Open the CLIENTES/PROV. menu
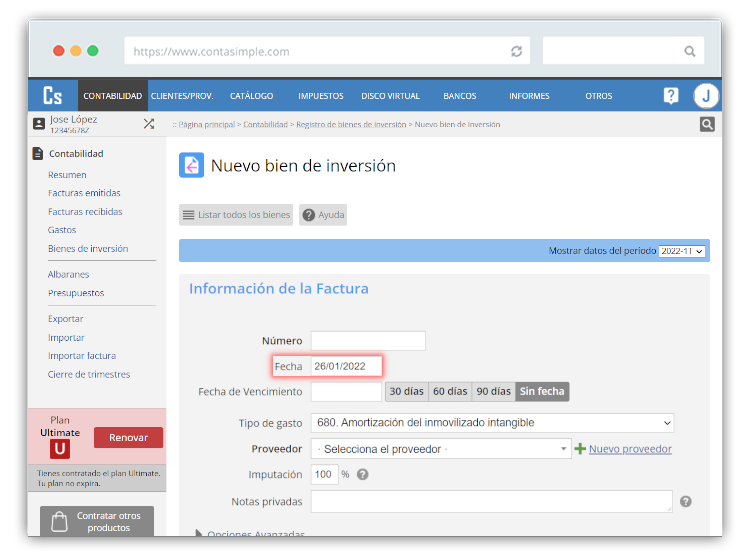The image size is (750, 552). [x=182, y=96]
